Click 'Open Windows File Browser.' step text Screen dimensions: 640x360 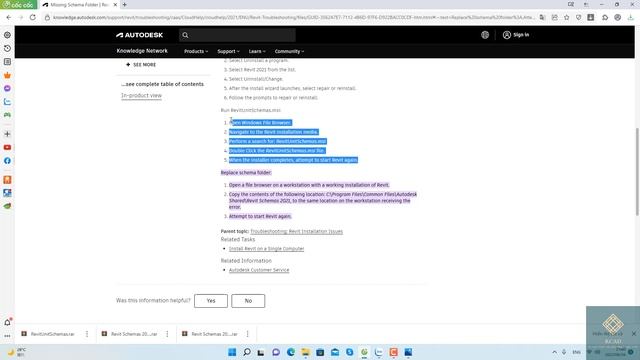click(x=260, y=122)
